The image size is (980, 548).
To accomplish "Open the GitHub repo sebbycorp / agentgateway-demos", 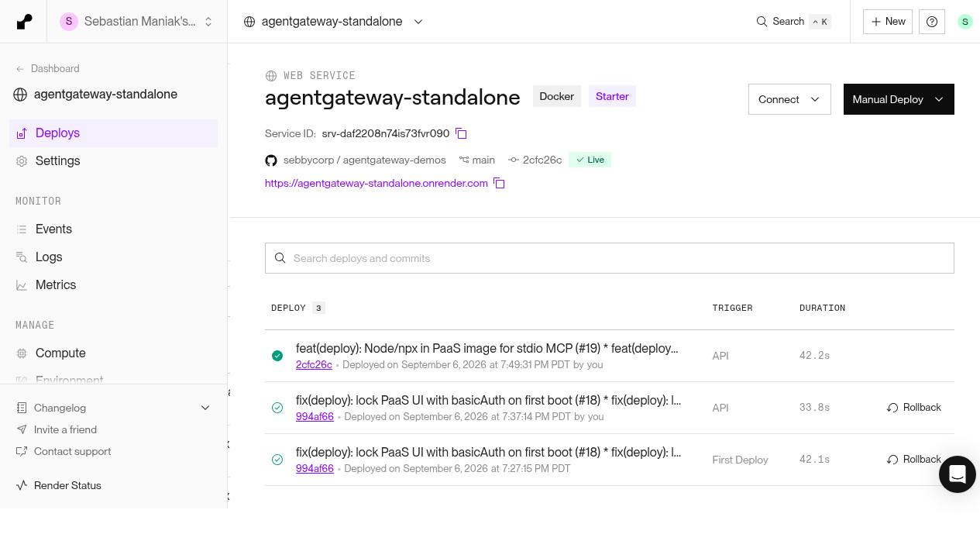I will [356, 160].
